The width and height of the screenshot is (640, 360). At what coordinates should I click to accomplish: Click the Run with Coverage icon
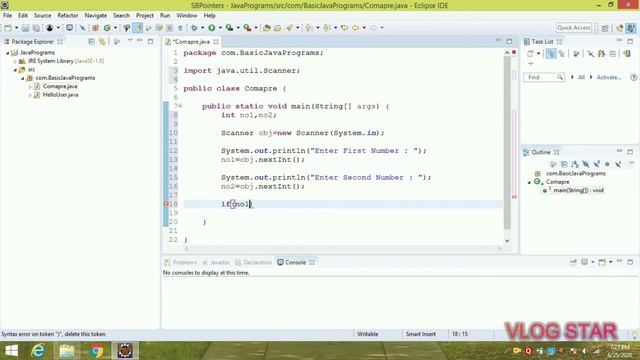(229, 28)
